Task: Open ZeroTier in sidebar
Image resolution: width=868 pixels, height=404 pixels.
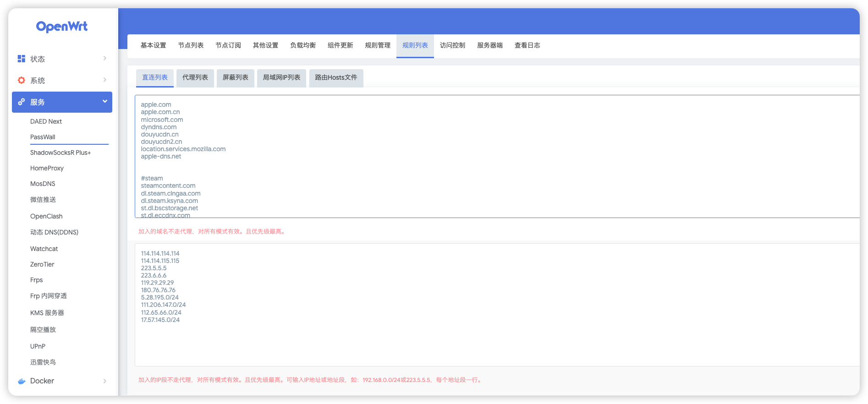Action: tap(42, 264)
